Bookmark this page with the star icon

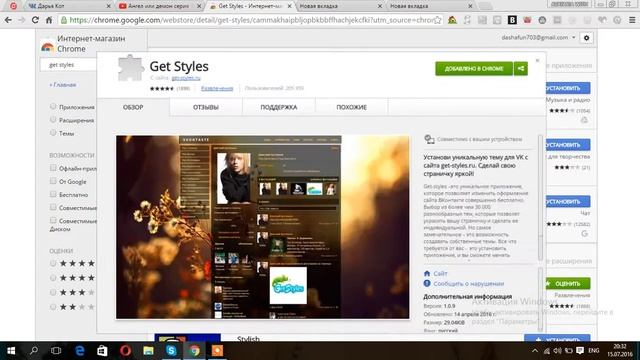click(437, 20)
